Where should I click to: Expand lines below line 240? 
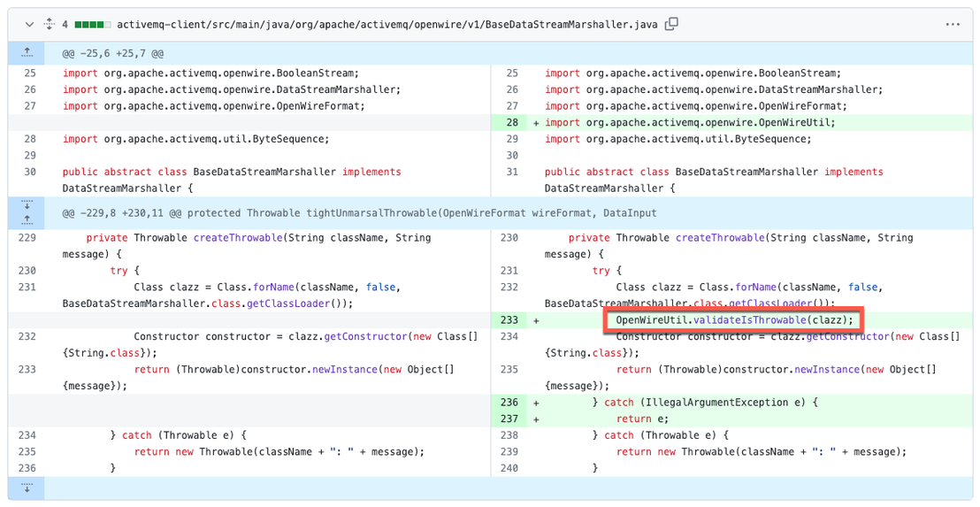point(27,488)
